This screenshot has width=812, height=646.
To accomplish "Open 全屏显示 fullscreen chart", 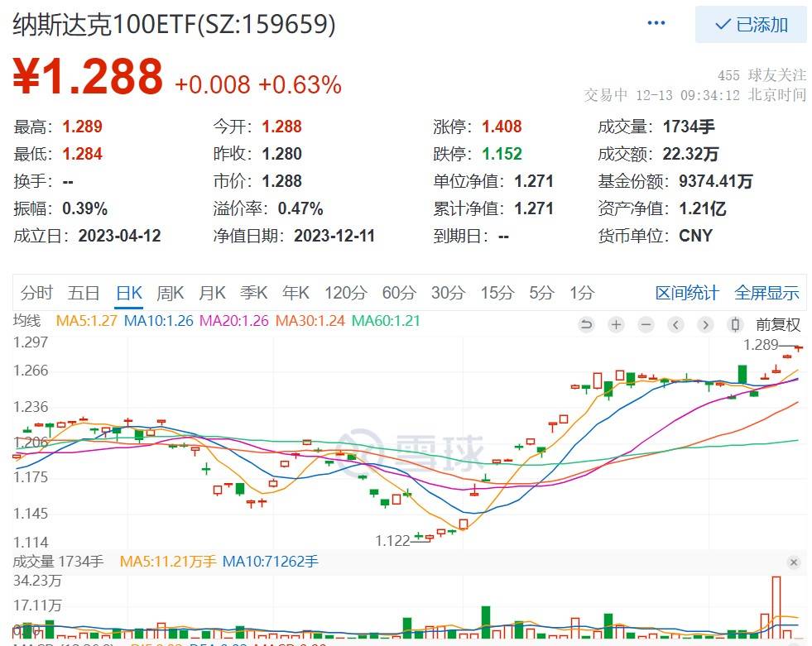I will [x=767, y=293].
